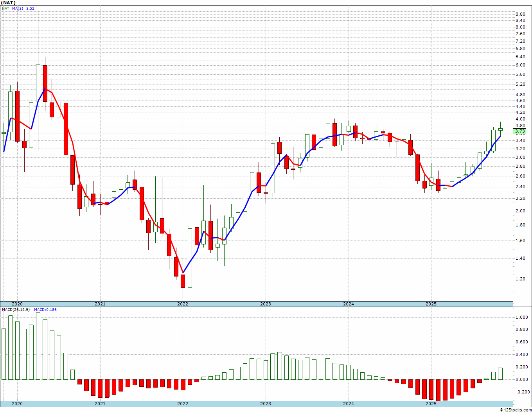Click the (NAT) ticker title
532x413 pixels.
coord(9,3)
